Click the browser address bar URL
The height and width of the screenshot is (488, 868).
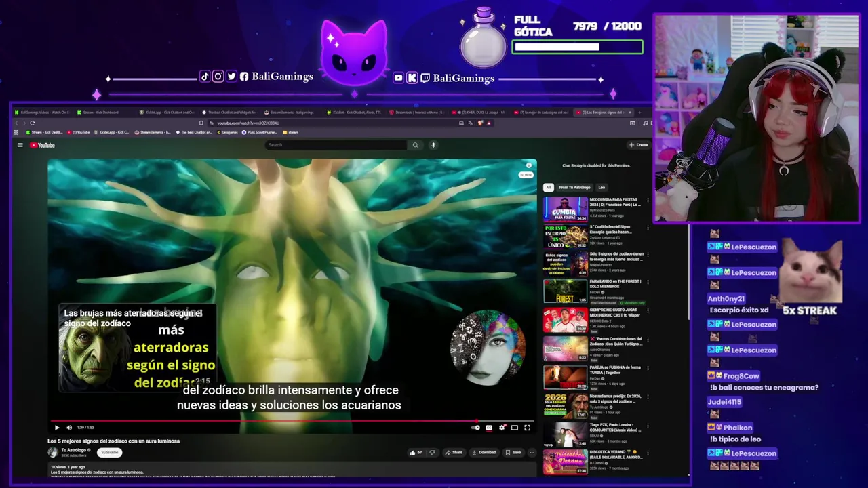(x=248, y=123)
